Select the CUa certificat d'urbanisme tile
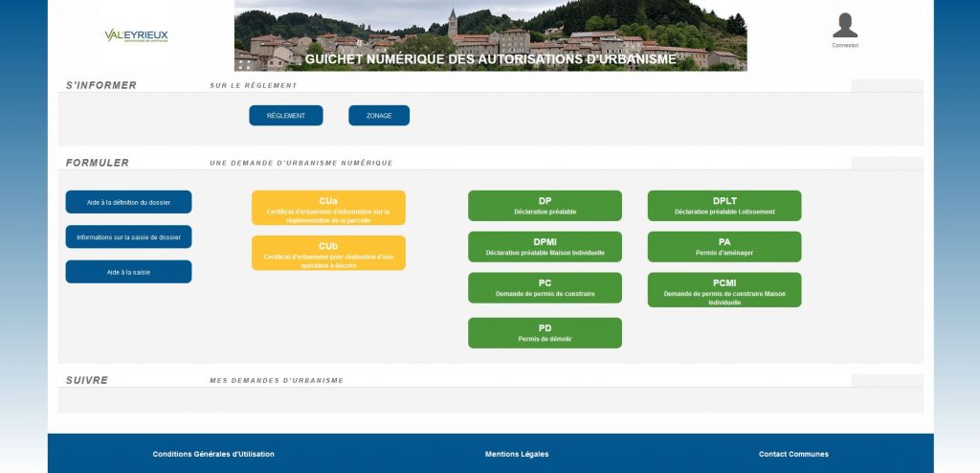The height and width of the screenshot is (473, 980). coord(328,208)
